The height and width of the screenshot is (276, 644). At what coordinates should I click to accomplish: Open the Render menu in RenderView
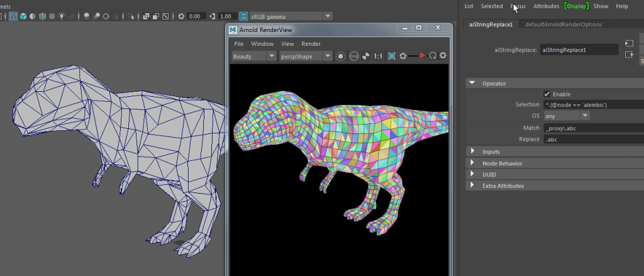[311, 44]
